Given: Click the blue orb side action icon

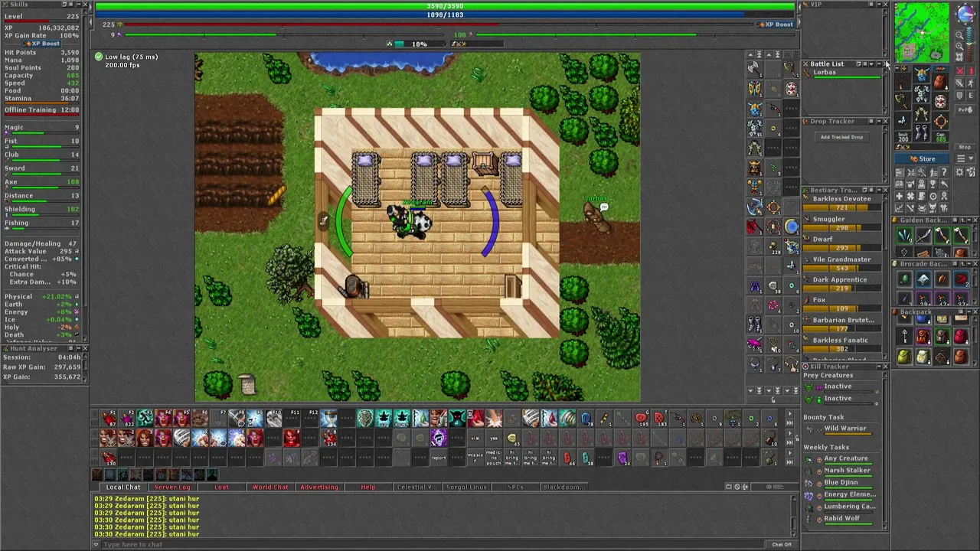Looking at the screenshot, I should click(792, 226).
